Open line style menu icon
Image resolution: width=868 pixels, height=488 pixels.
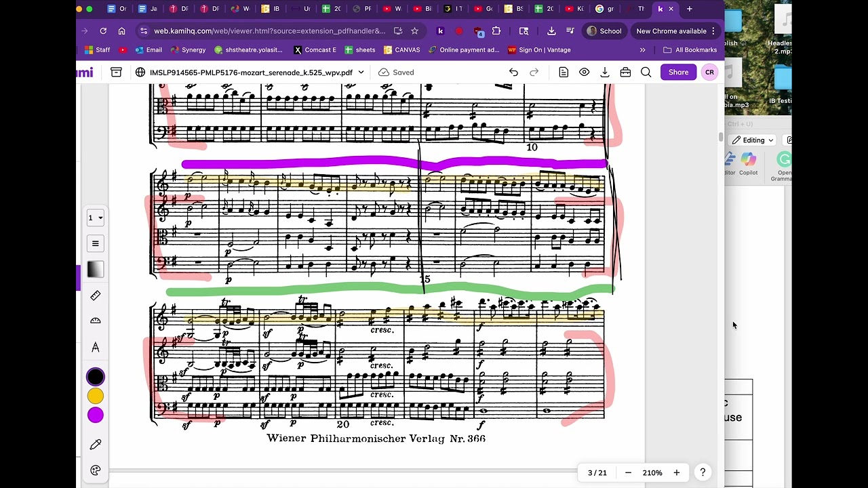(95, 243)
